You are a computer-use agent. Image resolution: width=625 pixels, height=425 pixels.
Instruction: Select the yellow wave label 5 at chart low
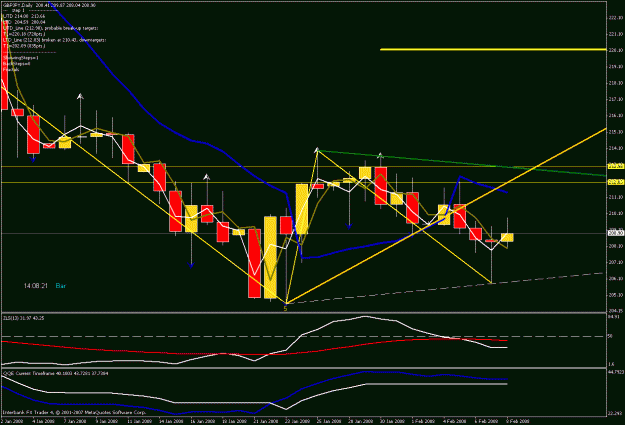[x=285, y=308]
